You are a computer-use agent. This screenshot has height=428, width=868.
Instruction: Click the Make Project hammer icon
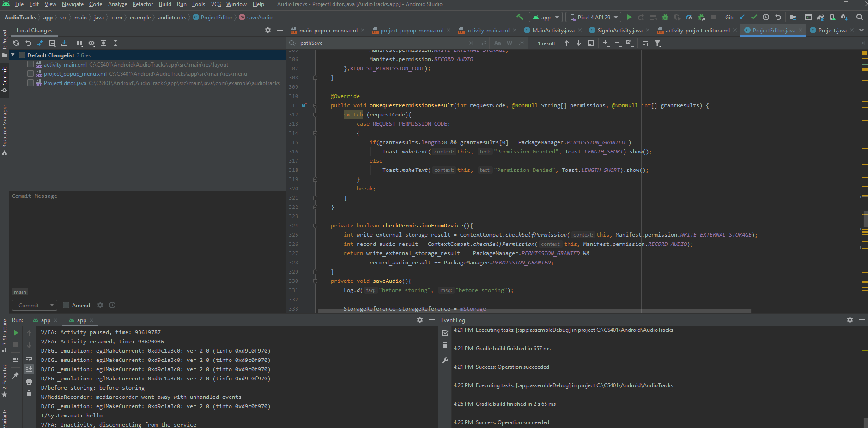(x=520, y=17)
